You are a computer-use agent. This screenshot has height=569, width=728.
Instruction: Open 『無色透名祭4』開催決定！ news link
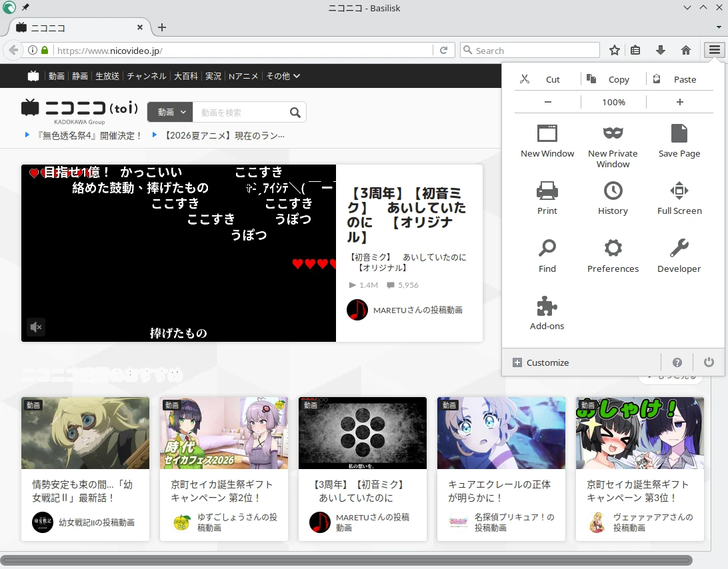90,135
